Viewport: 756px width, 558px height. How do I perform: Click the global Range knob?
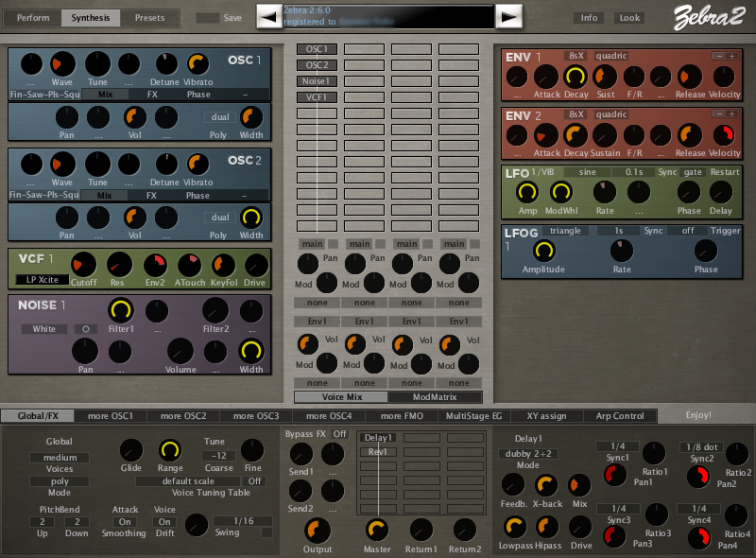pyautogui.click(x=169, y=450)
